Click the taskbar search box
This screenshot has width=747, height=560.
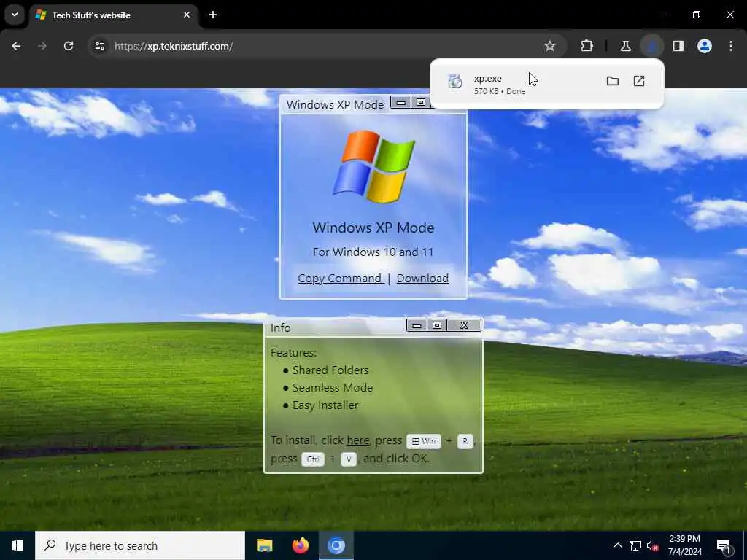pyautogui.click(x=140, y=545)
